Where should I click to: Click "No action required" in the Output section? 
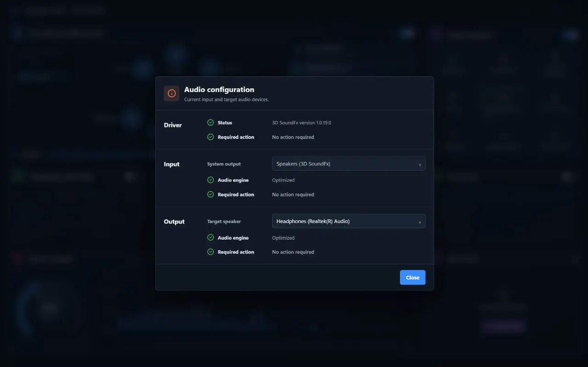tap(293, 252)
